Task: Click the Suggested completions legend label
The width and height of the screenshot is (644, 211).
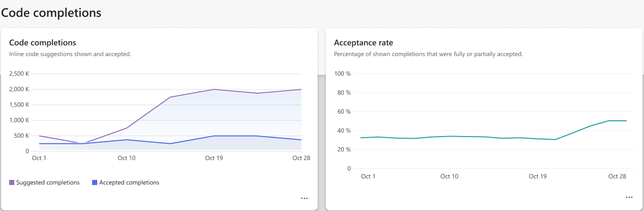Action: point(48,182)
